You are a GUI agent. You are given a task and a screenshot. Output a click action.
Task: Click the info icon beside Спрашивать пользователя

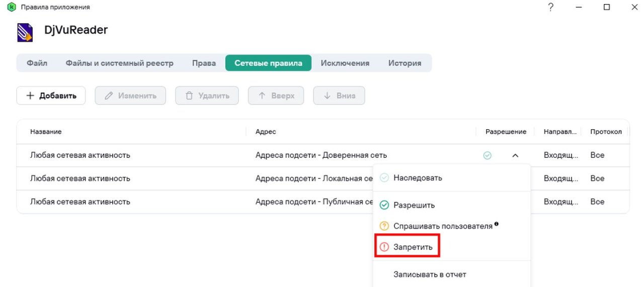pos(497,224)
